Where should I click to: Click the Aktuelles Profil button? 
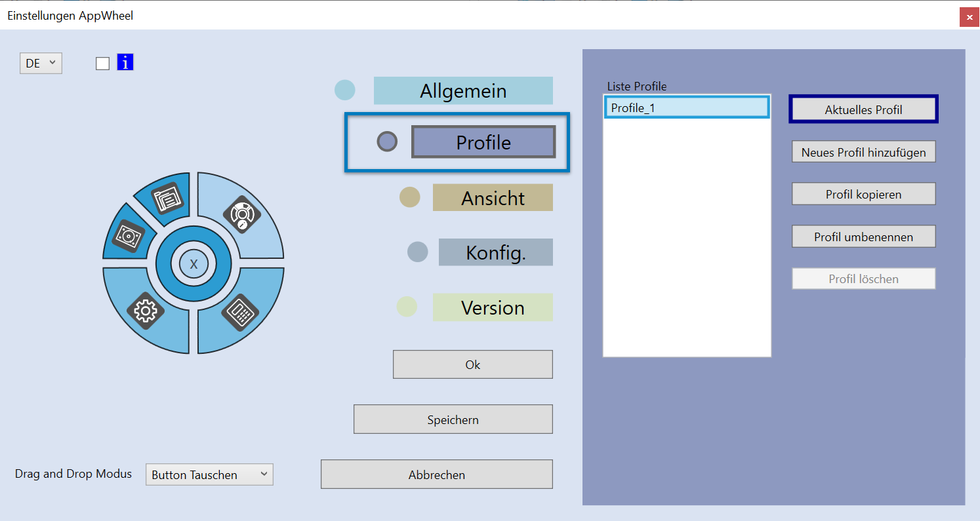pyautogui.click(x=863, y=109)
